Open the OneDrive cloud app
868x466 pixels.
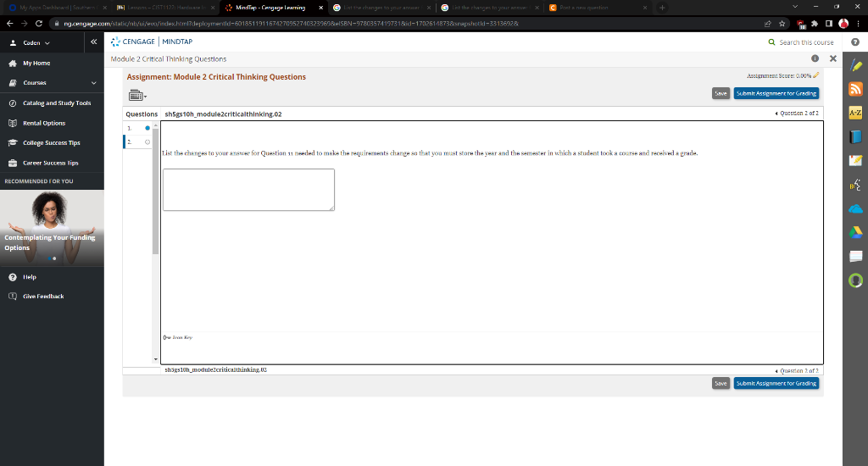pyautogui.click(x=856, y=208)
